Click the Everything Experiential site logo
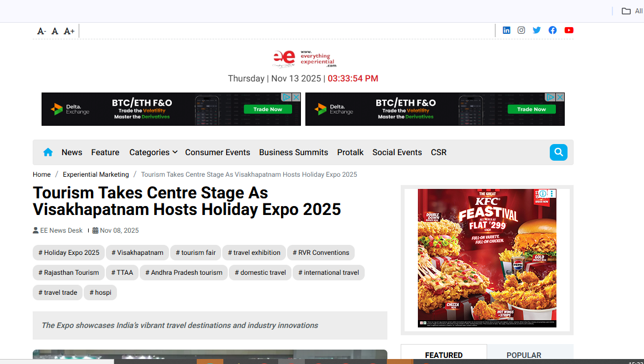 pos(304,58)
